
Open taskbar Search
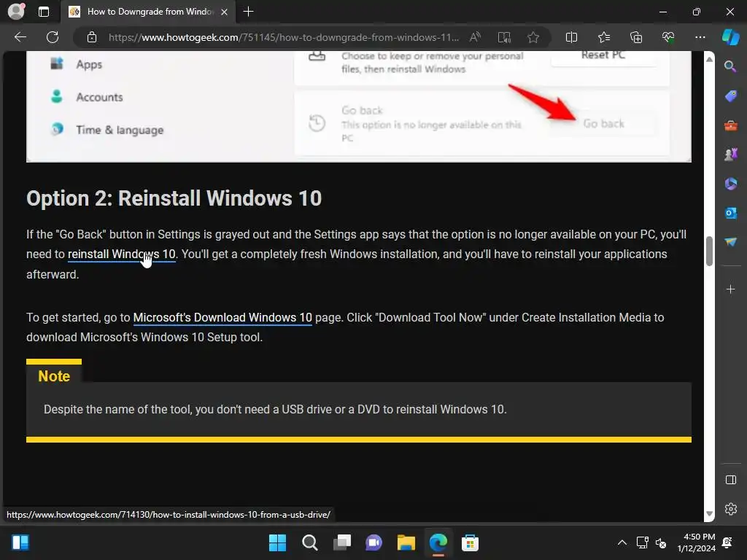309,542
